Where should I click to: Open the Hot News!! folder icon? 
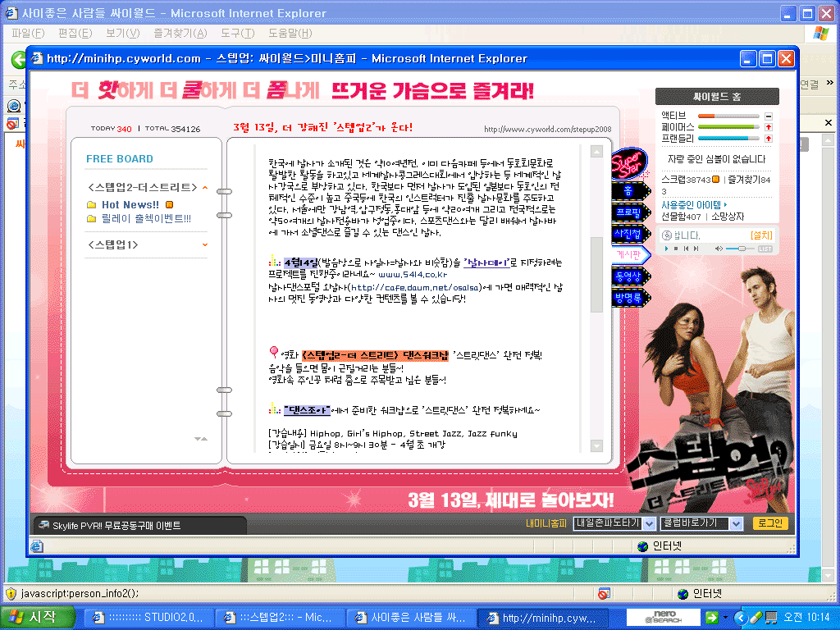click(92, 204)
